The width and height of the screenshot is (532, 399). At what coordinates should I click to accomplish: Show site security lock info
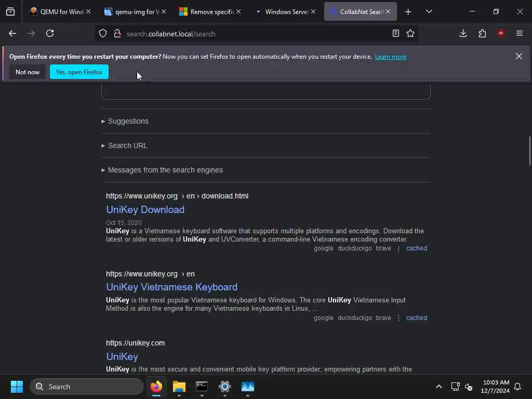coord(117,34)
